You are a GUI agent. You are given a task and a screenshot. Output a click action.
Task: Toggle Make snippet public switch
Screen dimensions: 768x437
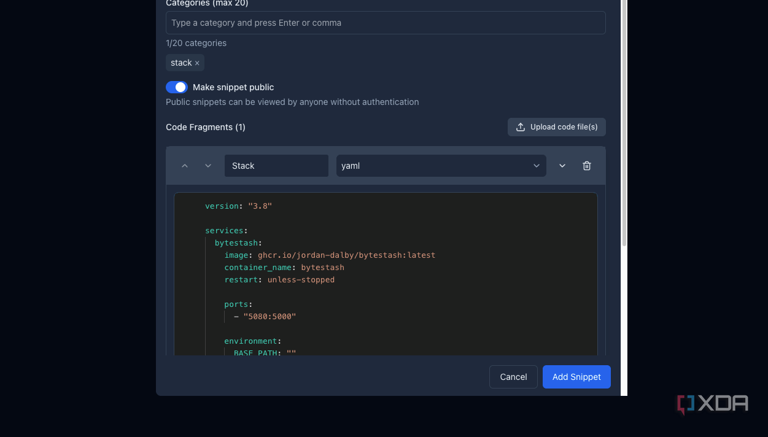click(x=177, y=87)
